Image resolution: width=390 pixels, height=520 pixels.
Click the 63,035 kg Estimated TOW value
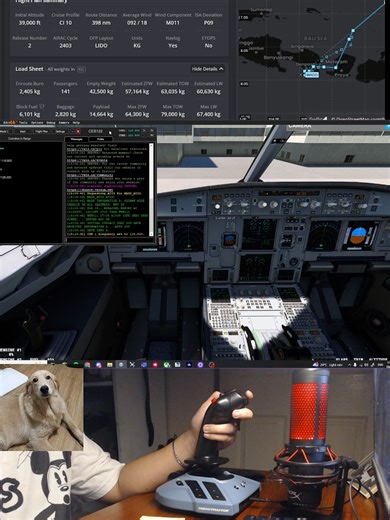point(173,91)
